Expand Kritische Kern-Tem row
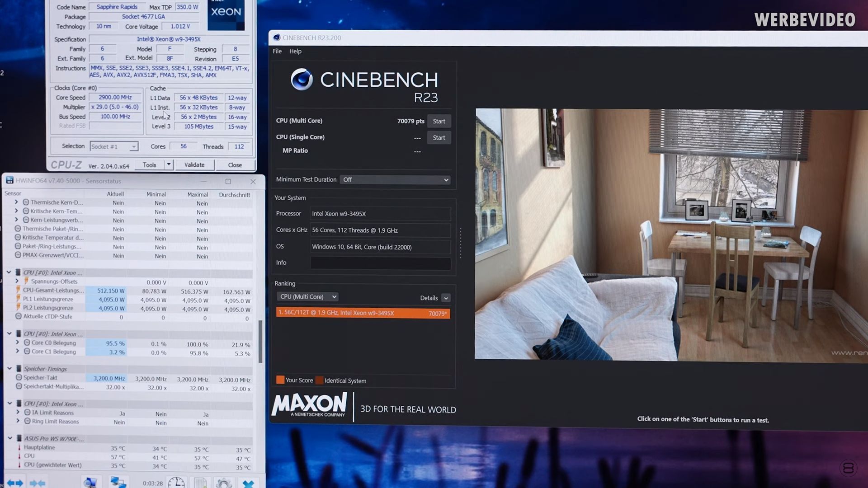This screenshot has height=488, width=868. [x=16, y=211]
